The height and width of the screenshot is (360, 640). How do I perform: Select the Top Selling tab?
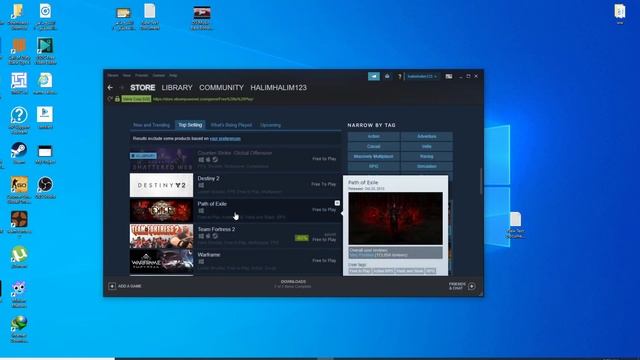coord(190,125)
